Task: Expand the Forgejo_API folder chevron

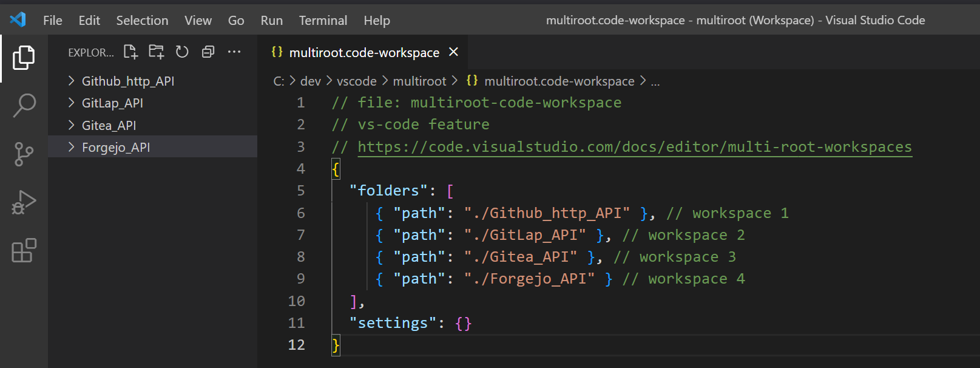Action: pyautogui.click(x=71, y=147)
